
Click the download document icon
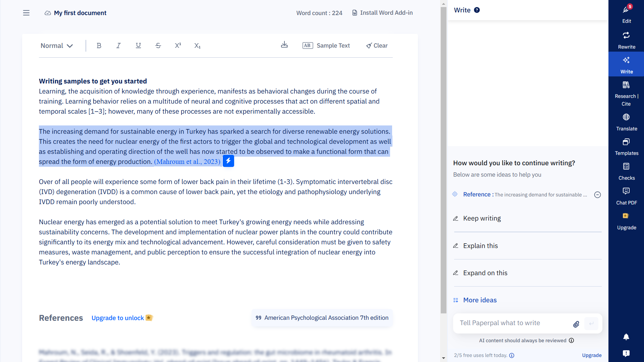[x=284, y=45]
